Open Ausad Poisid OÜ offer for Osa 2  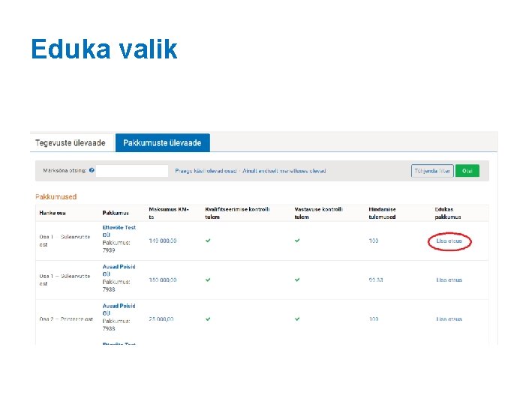coord(119,310)
